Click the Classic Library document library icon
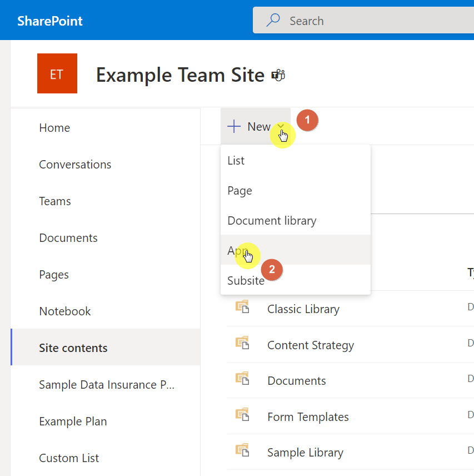 point(242,306)
